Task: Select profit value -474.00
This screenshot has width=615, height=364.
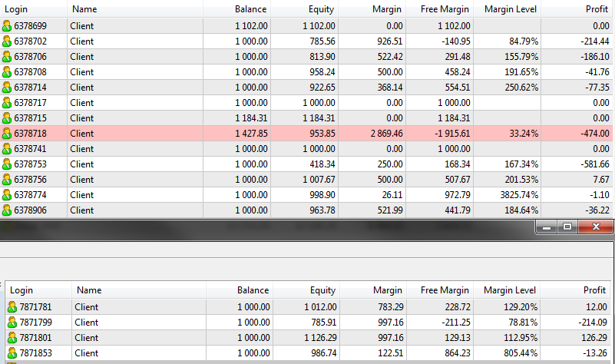Action: [595, 134]
